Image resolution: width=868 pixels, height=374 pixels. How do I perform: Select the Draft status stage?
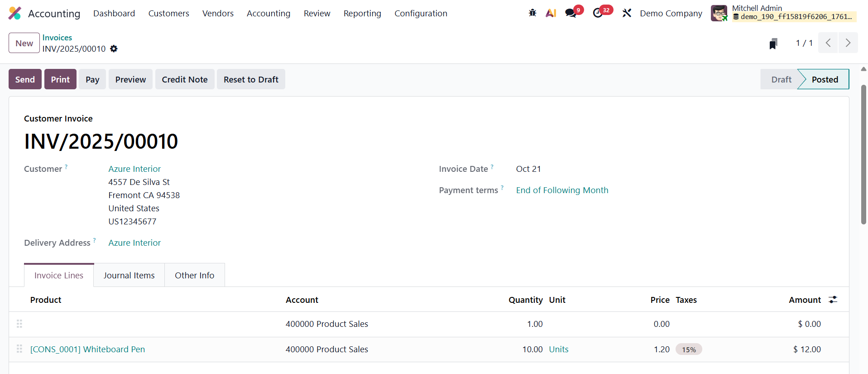[781, 79]
